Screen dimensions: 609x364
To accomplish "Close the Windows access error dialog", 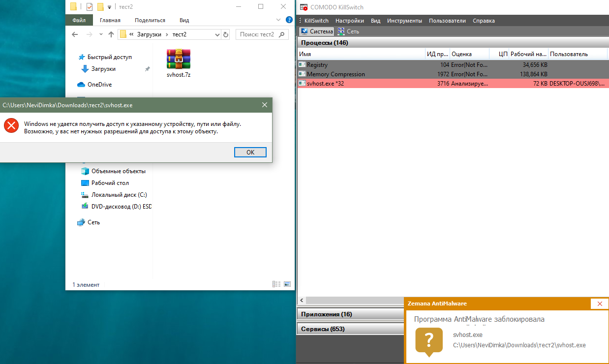I will [264, 105].
